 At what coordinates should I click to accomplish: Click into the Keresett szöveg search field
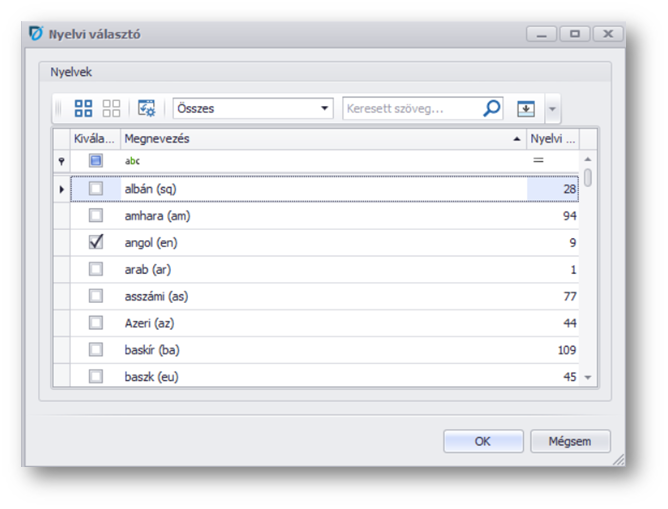pyautogui.click(x=410, y=108)
